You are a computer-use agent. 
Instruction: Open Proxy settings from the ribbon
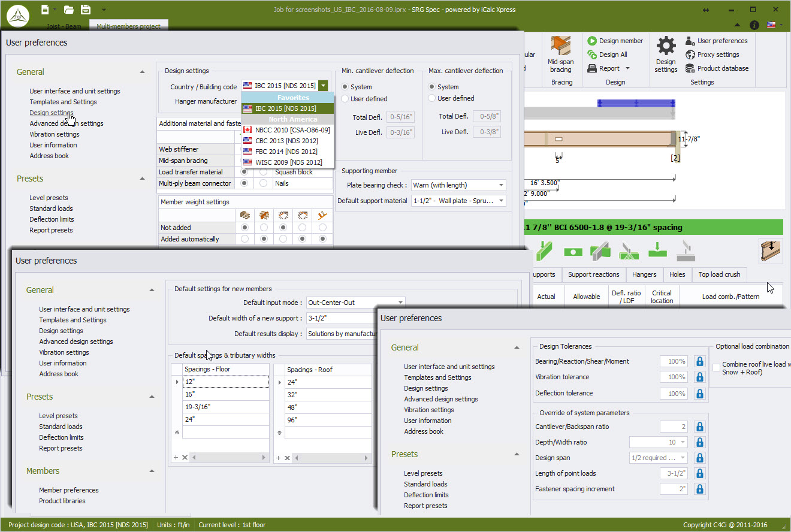(x=712, y=55)
